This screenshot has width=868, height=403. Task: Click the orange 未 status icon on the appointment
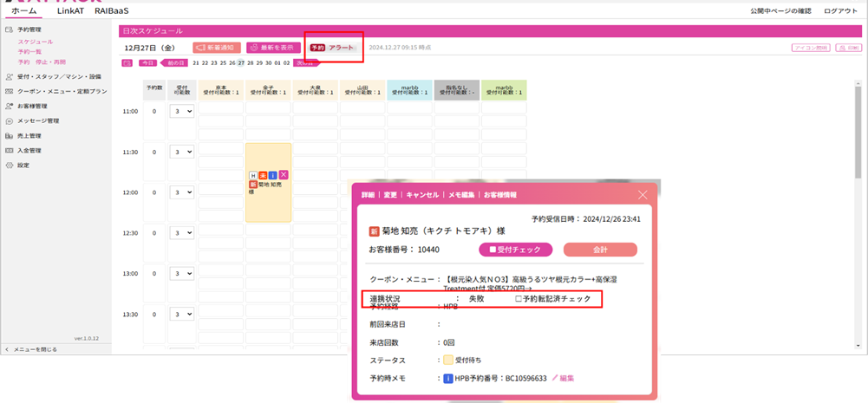pyautogui.click(x=263, y=174)
